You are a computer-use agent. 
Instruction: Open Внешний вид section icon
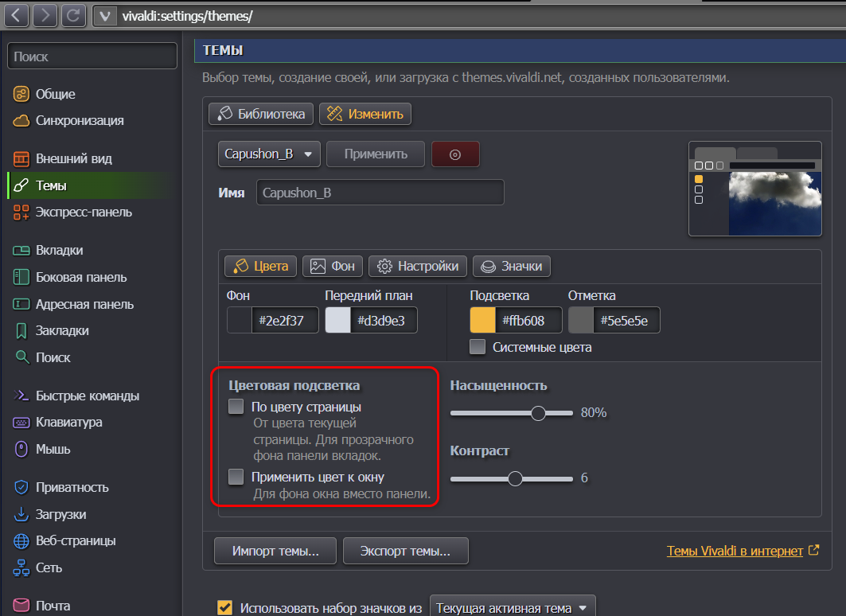pyautogui.click(x=21, y=158)
